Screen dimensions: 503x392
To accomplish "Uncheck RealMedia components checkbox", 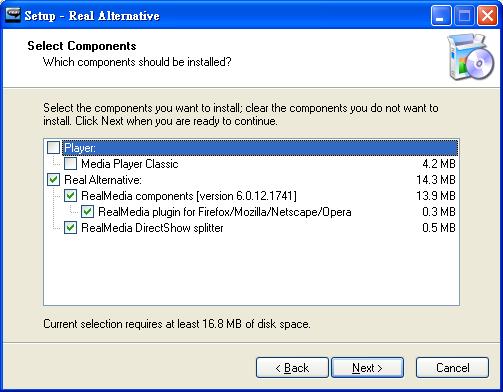I will (70, 196).
